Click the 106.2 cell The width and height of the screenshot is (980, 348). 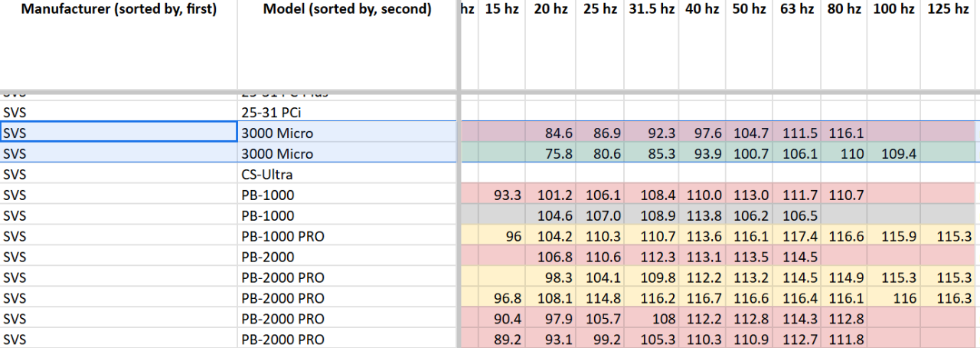[750, 215]
